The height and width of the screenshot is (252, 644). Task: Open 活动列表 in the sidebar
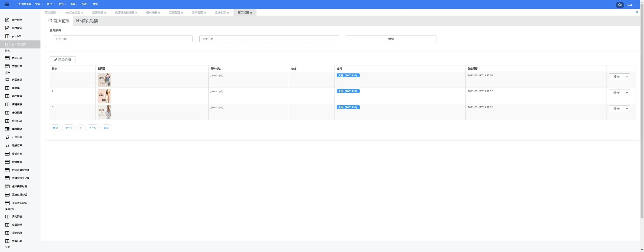click(x=17, y=216)
